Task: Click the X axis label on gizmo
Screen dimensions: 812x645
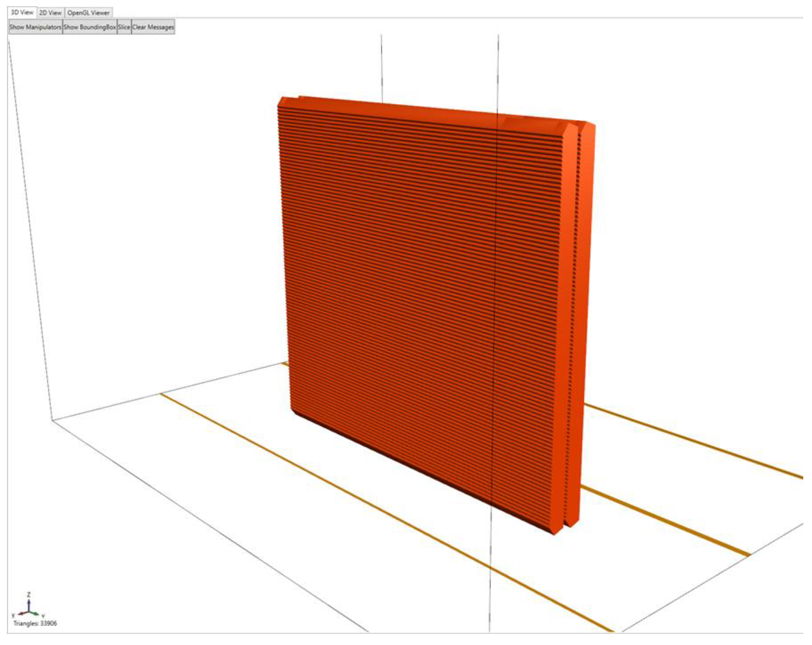Action: pyautogui.click(x=14, y=616)
